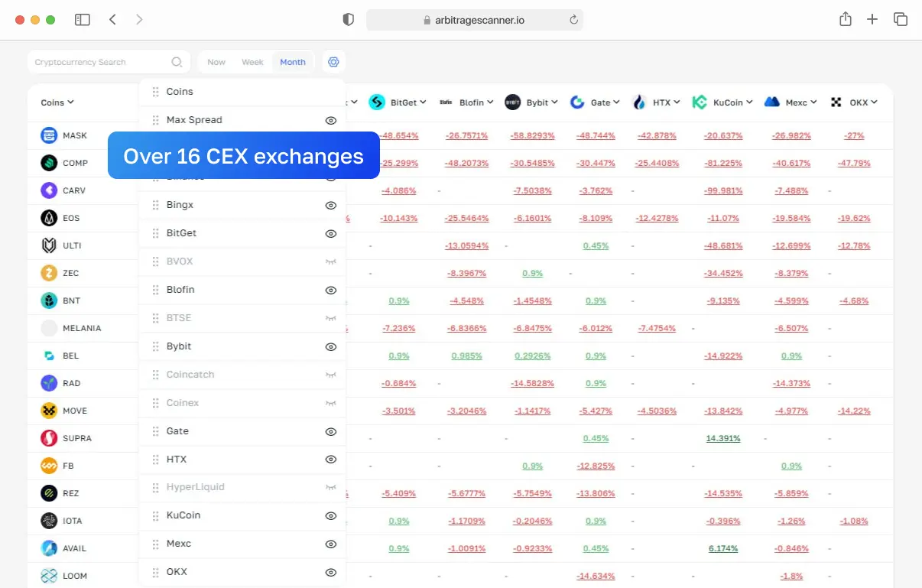Click the reorder handle beside HTX in the list
This screenshot has height=588, width=922.
pyautogui.click(x=156, y=460)
